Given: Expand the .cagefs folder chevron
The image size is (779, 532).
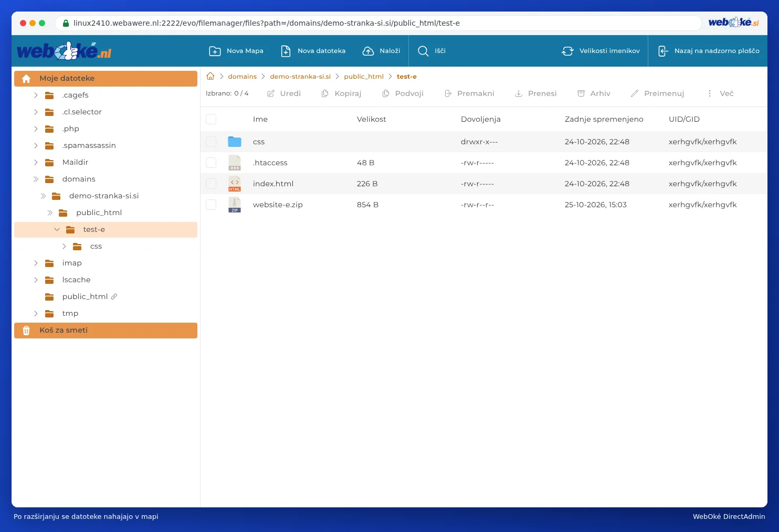Looking at the screenshot, I should point(36,95).
